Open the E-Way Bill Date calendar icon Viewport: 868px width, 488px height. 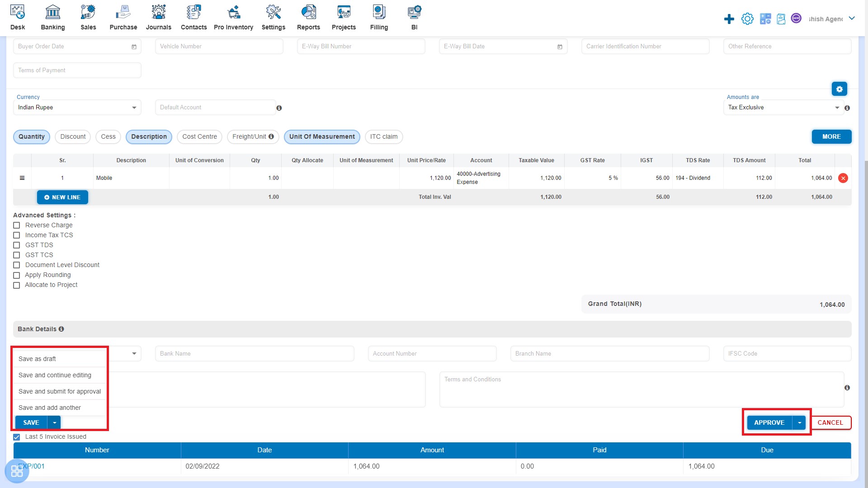click(560, 47)
